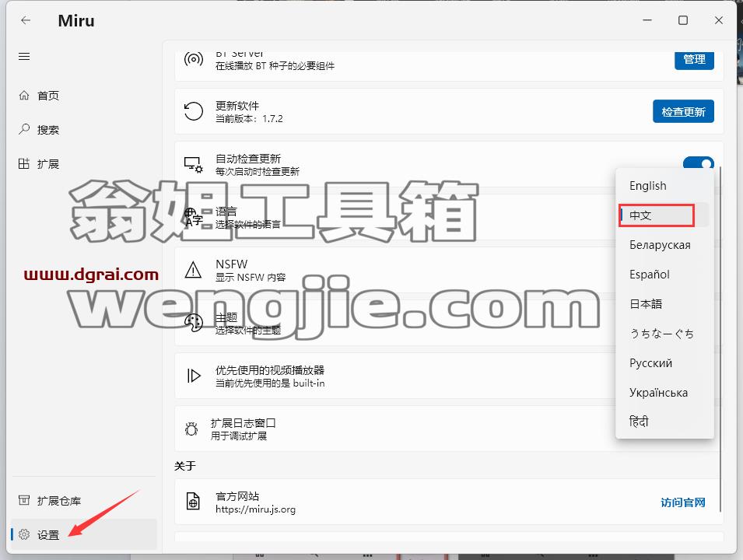Choose English in language list

pos(664,186)
